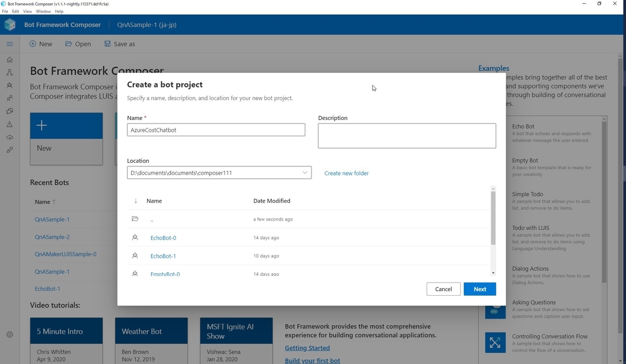Sort by the Name column header

(x=154, y=201)
